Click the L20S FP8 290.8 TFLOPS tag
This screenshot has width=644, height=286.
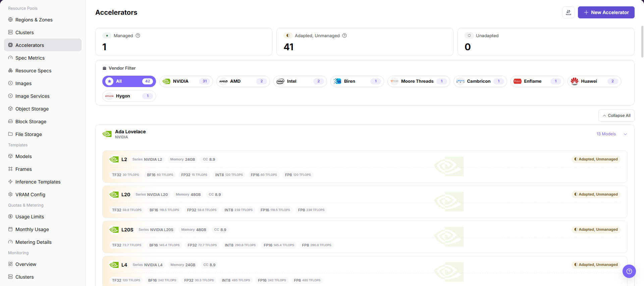pyautogui.click(x=317, y=245)
